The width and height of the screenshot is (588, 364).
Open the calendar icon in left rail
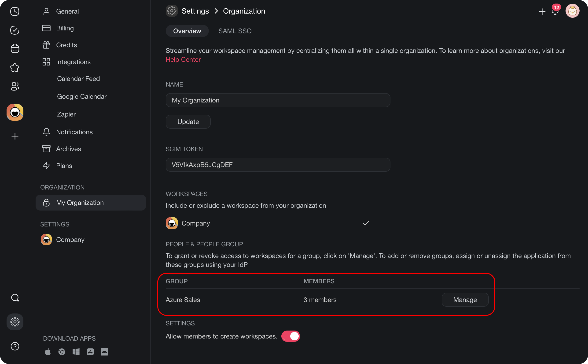15,49
